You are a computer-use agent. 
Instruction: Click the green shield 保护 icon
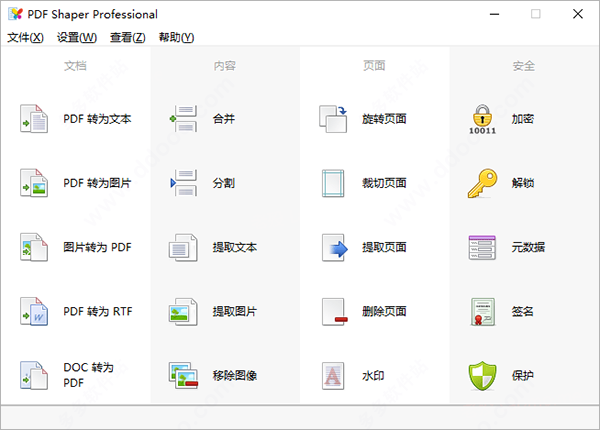pyautogui.click(x=482, y=375)
